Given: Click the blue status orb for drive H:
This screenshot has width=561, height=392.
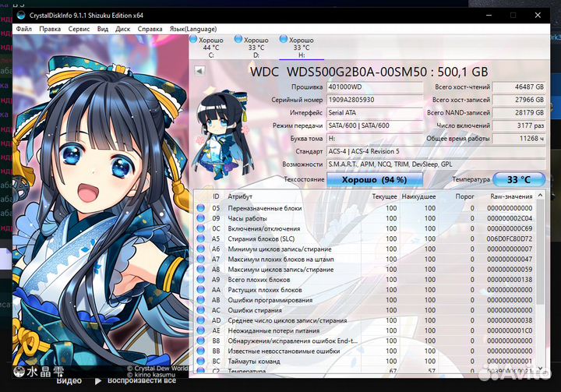Looking at the screenshot, I should [x=283, y=39].
